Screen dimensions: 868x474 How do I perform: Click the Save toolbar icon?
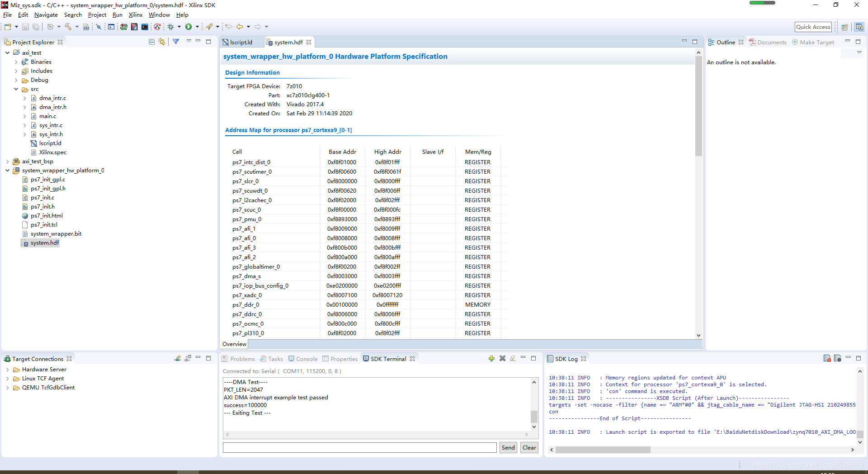(25, 27)
